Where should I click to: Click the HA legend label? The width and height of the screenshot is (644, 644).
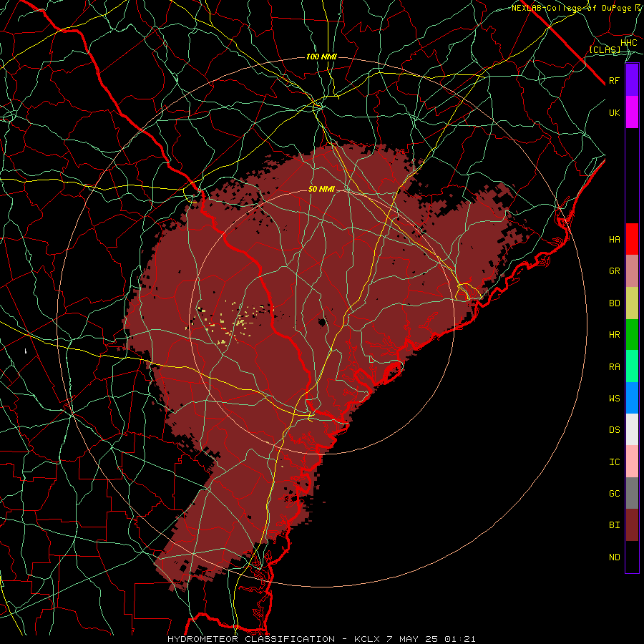point(614,240)
